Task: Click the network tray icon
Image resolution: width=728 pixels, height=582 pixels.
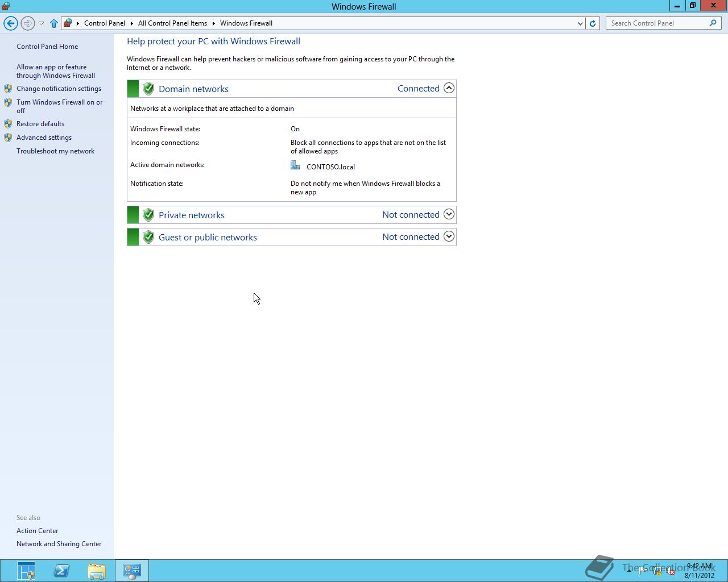Action: pyautogui.click(x=657, y=571)
